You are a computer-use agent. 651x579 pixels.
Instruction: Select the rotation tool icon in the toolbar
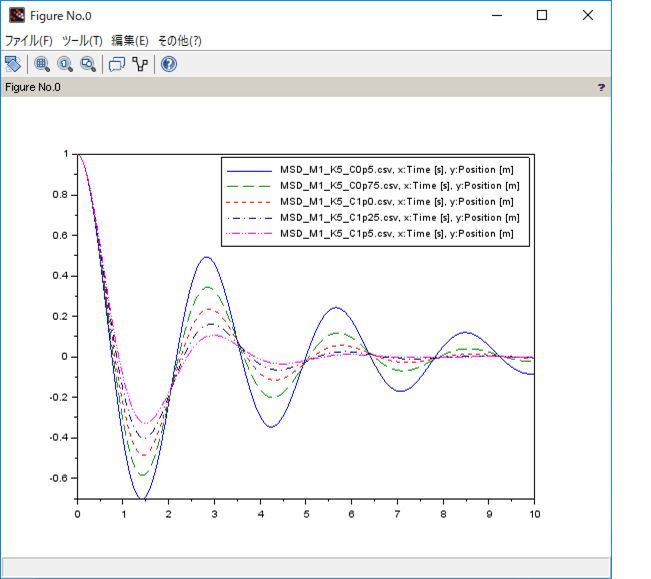13,64
